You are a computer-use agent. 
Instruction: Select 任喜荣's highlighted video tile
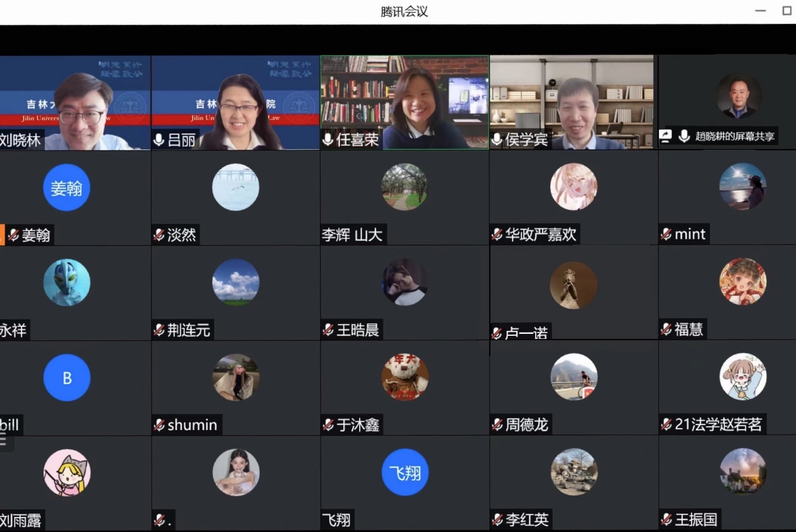(404, 102)
